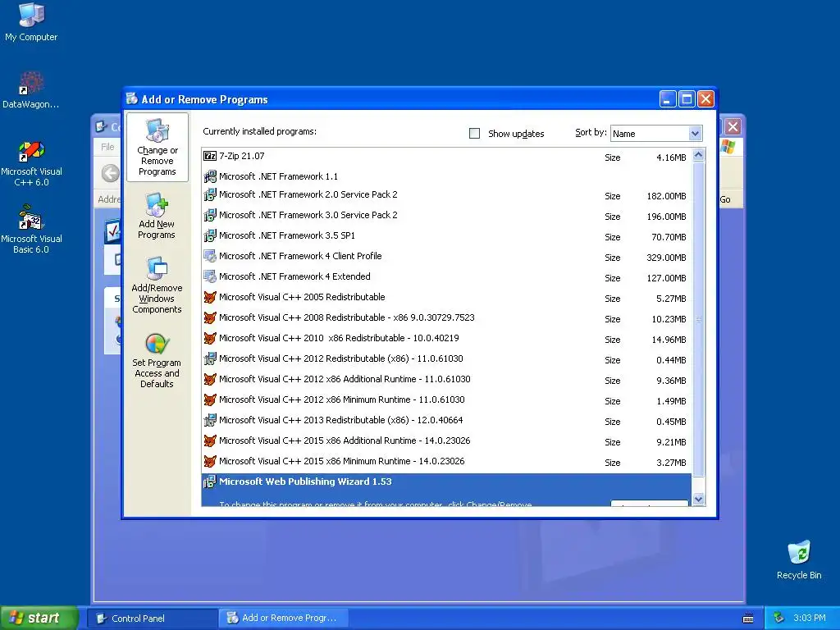The width and height of the screenshot is (840, 630).
Task: Click the program list scroll up arrow
Action: (x=698, y=155)
